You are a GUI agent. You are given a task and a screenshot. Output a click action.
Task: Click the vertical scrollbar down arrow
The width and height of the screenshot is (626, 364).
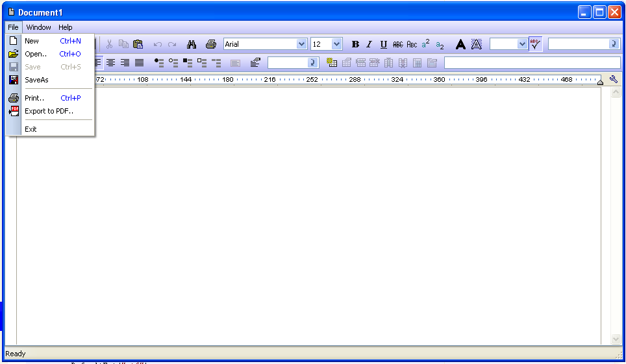616,339
